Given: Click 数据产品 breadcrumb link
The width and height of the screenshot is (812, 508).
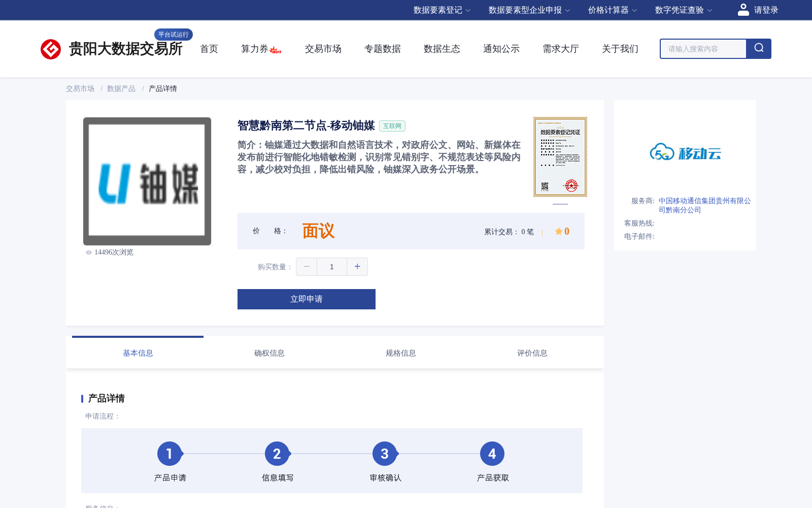Looking at the screenshot, I should pyautogui.click(x=121, y=88).
